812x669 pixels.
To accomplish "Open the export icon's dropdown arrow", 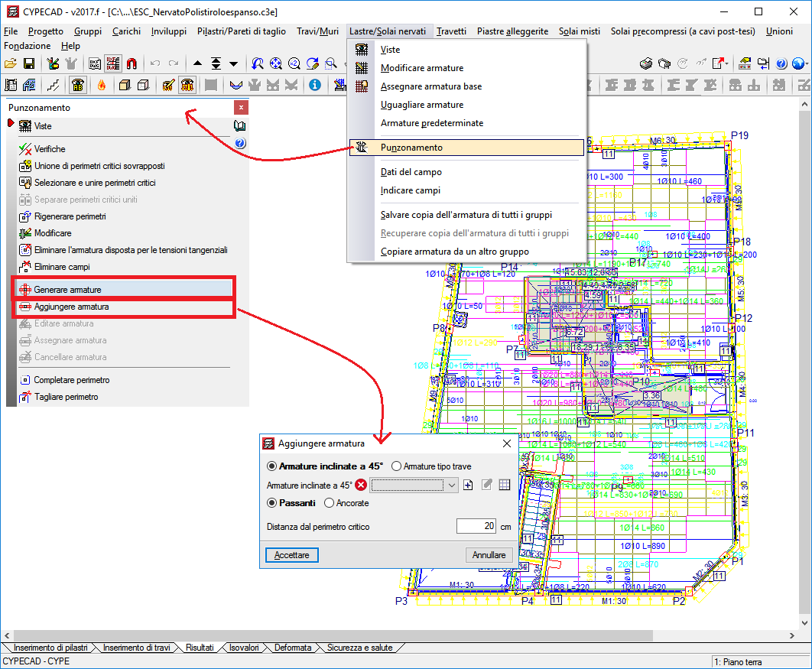I will pyautogui.click(x=727, y=63).
